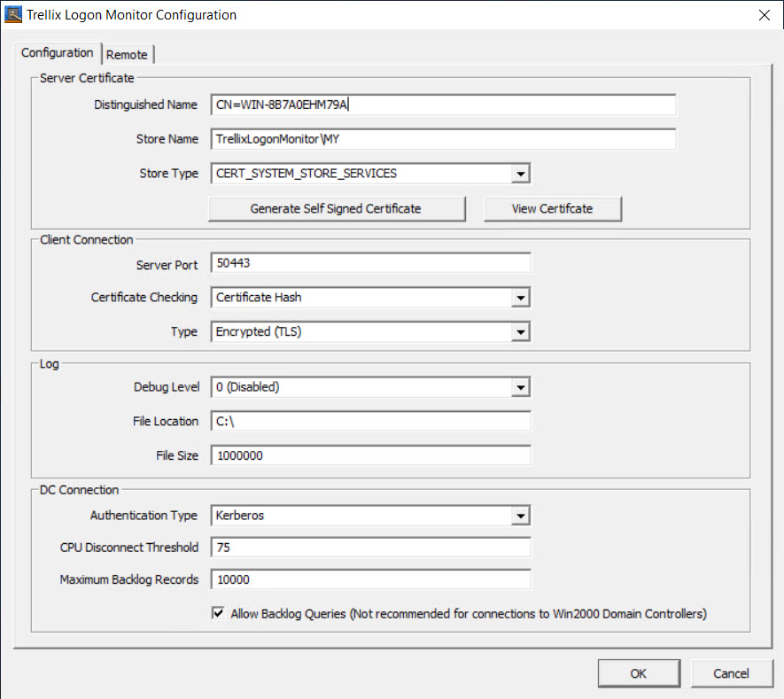Image resolution: width=784 pixels, height=699 pixels.
Task: Confirm settings with the OK button
Action: (x=639, y=673)
